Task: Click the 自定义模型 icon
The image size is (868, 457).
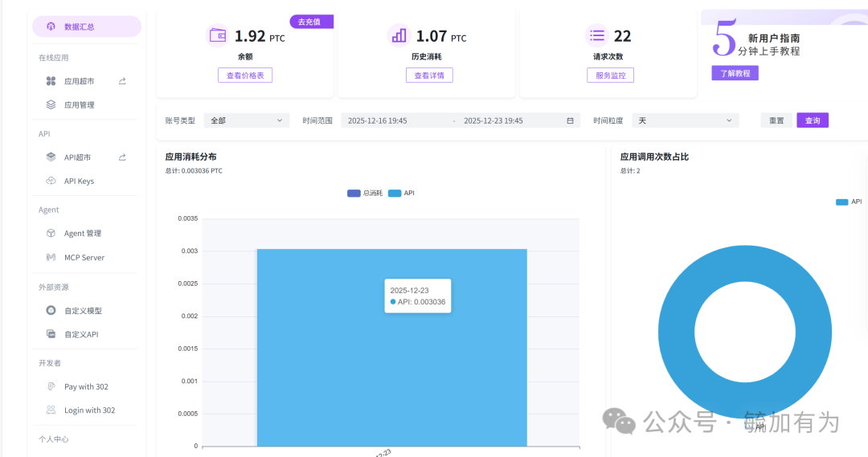Action: click(51, 310)
